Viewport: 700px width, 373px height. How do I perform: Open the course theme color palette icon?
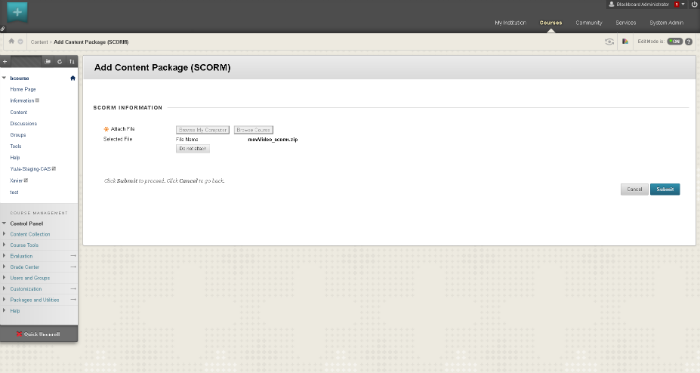[x=625, y=41]
